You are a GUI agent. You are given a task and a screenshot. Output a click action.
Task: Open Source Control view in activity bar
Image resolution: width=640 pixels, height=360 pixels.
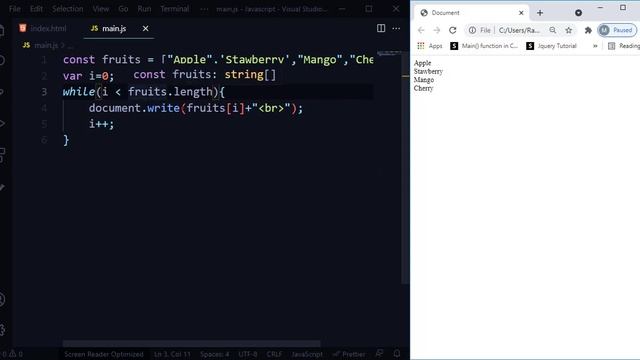pyautogui.click(x=2, y=92)
